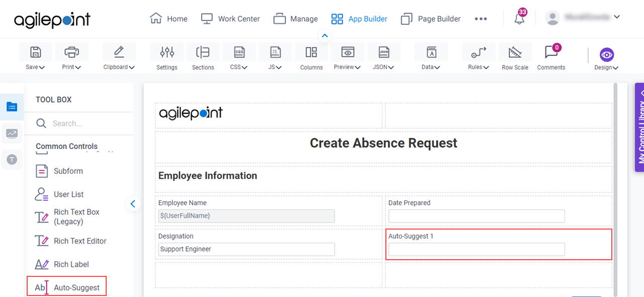Select blue form controls sidebar icon
Image resolution: width=644 pixels, height=297 pixels.
(x=12, y=107)
